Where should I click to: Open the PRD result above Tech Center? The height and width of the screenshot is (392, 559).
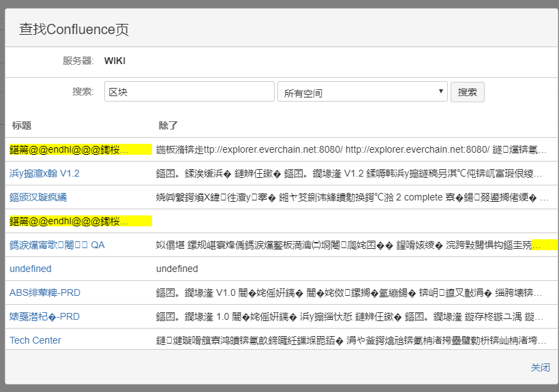point(44,316)
